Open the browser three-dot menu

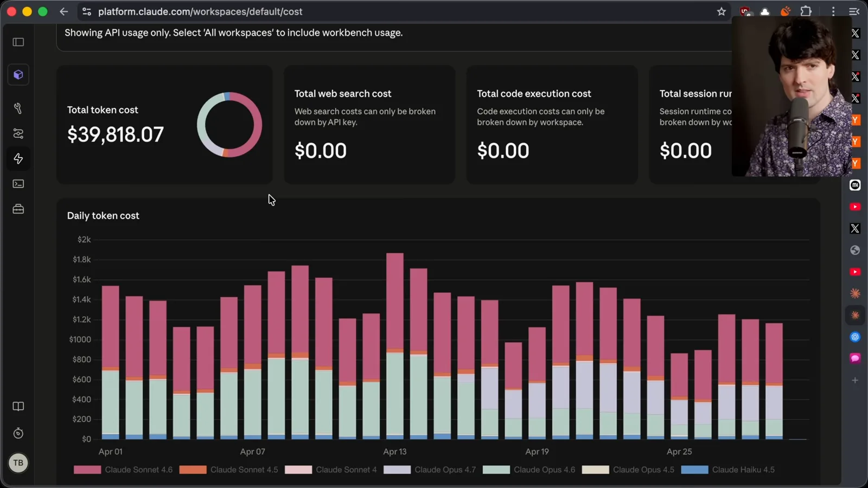click(833, 11)
